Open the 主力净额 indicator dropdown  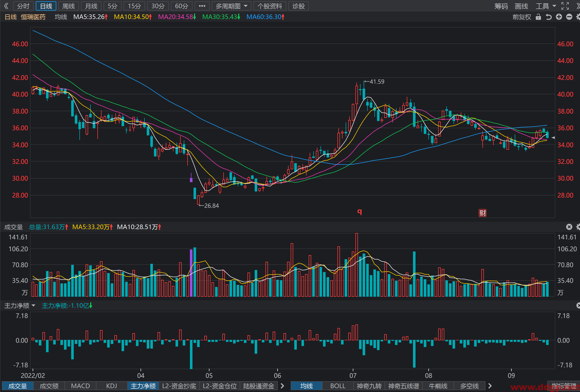20,306
